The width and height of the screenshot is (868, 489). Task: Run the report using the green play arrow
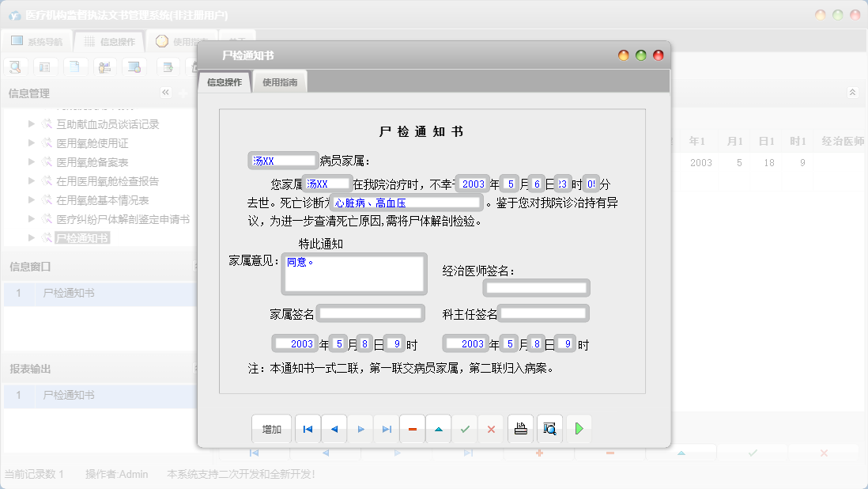coord(579,428)
